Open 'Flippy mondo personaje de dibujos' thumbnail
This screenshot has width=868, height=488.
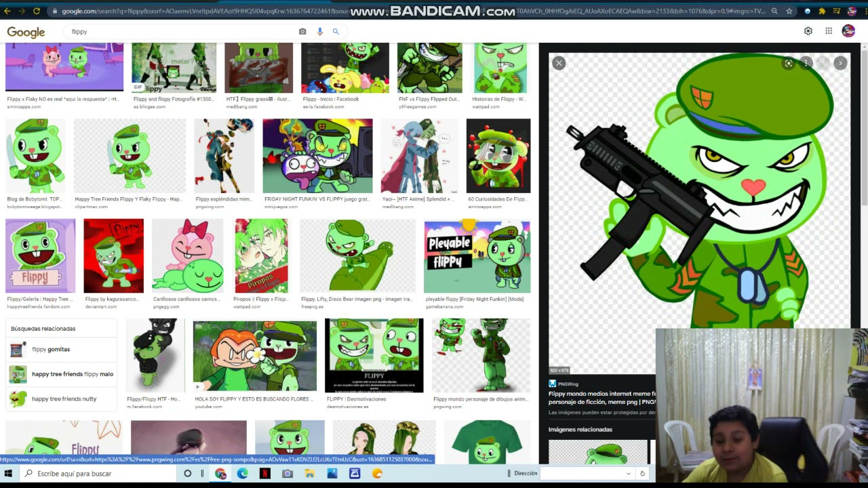tap(481, 356)
